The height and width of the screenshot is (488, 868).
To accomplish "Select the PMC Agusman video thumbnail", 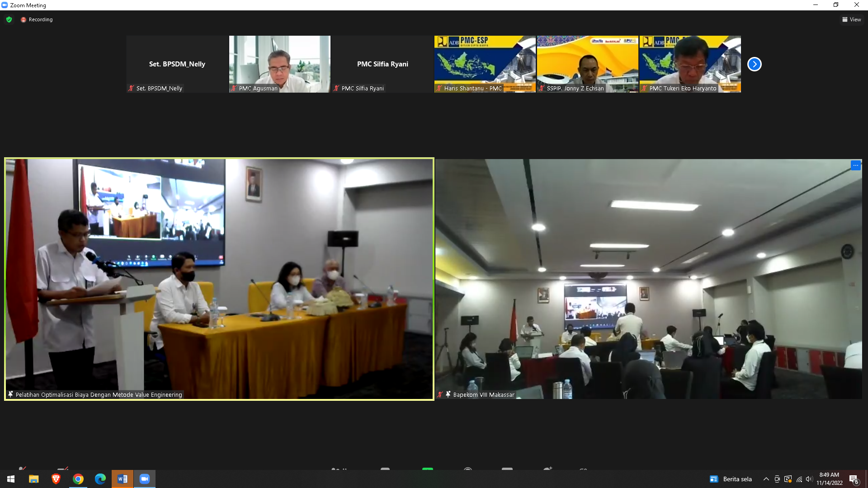I will 279,64.
